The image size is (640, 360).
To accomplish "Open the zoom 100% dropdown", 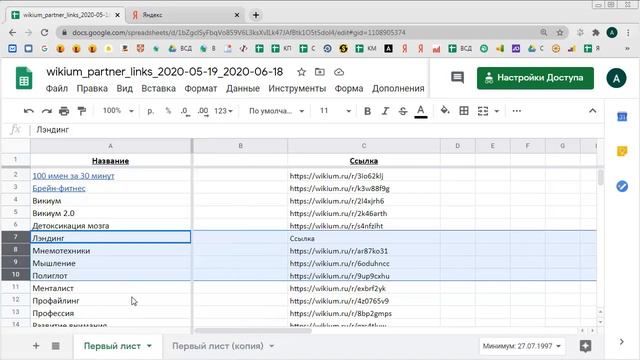I will coord(118,111).
